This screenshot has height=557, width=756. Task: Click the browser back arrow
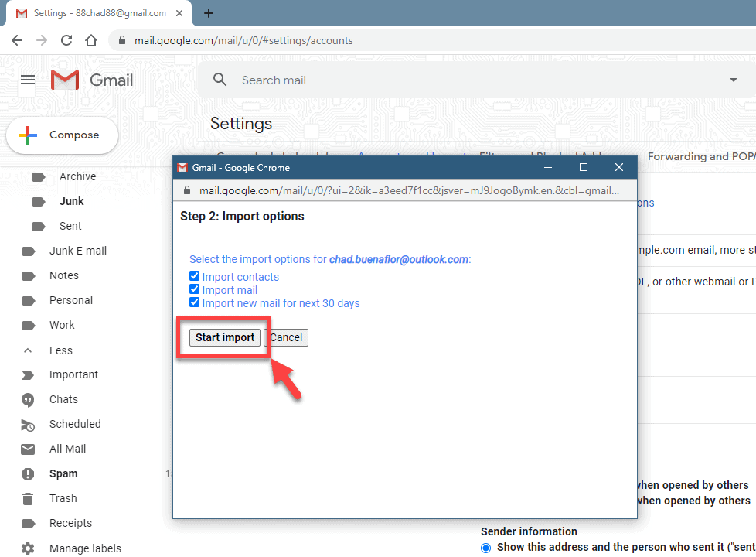17,40
